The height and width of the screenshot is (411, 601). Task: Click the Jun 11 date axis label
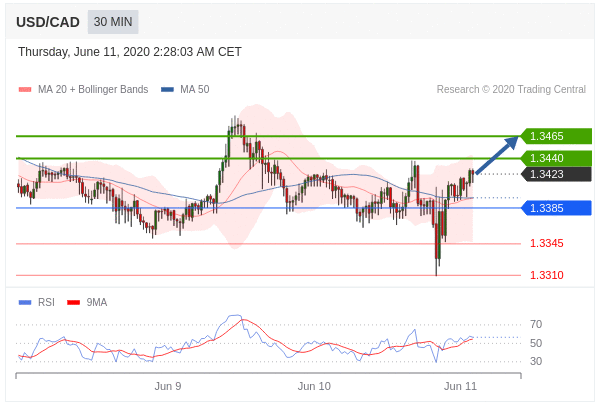[460, 386]
